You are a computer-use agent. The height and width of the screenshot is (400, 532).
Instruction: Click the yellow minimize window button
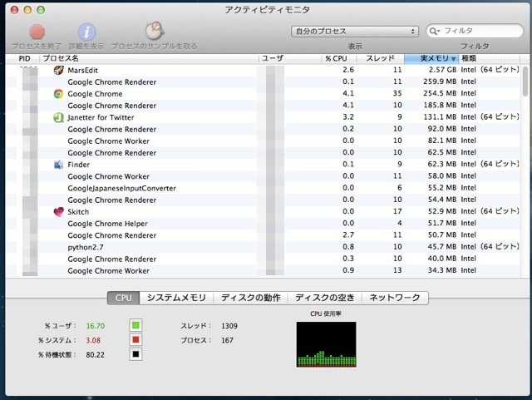click(x=27, y=10)
